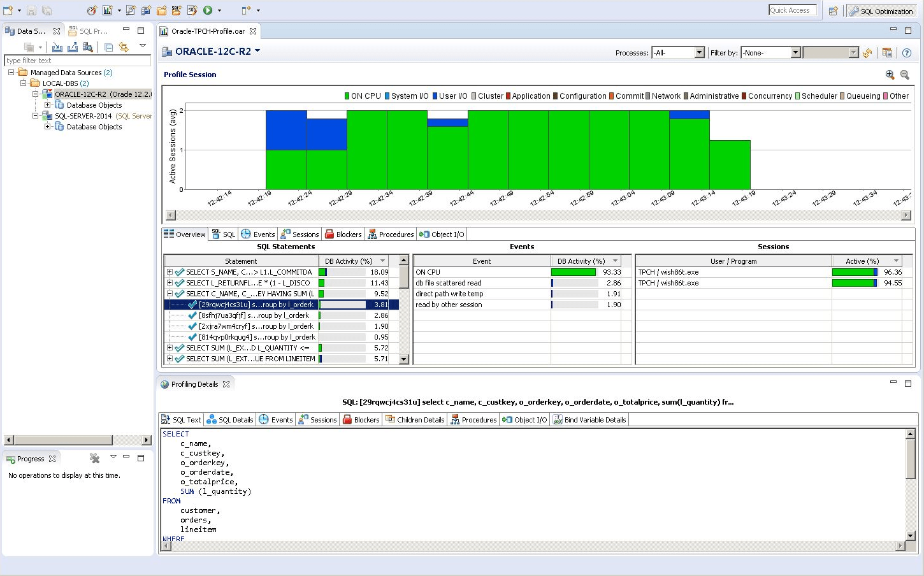The image size is (924, 576).
Task: Switch to SQL Details tab
Action: (x=229, y=420)
